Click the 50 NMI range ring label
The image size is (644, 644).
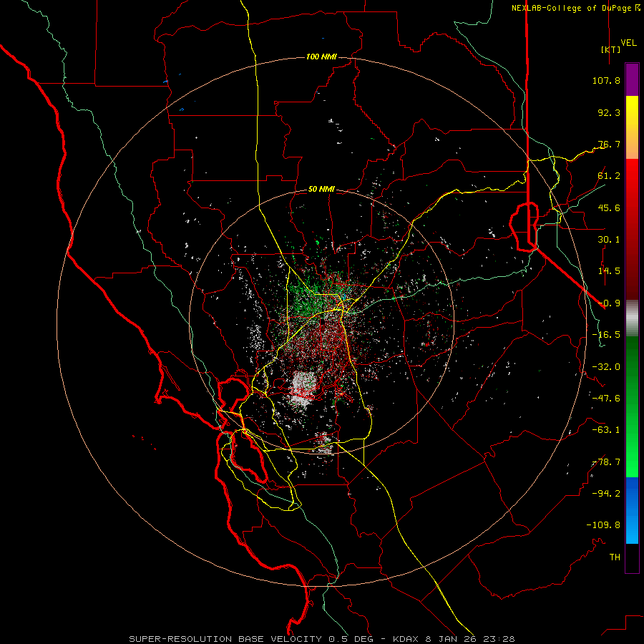coord(321,190)
